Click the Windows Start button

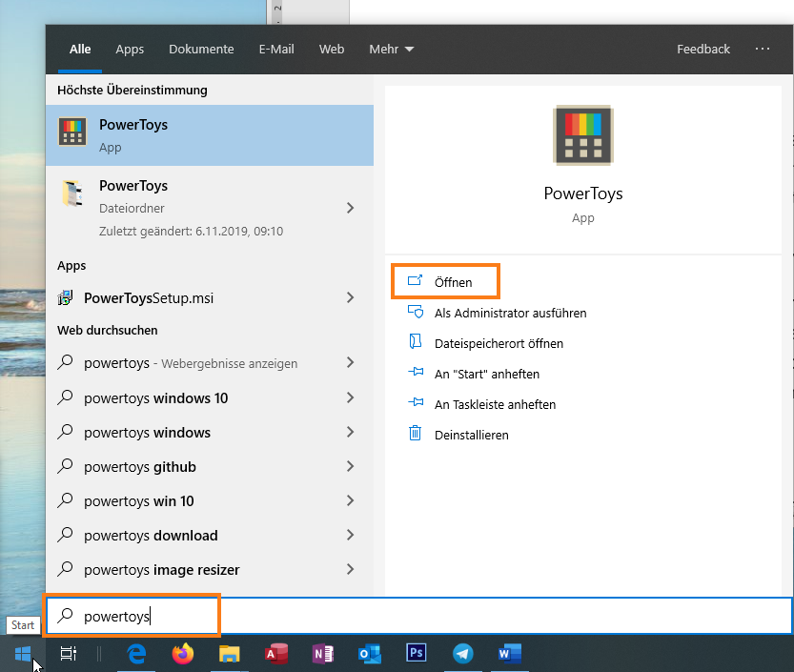pyautogui.click(x=23, y=654)
